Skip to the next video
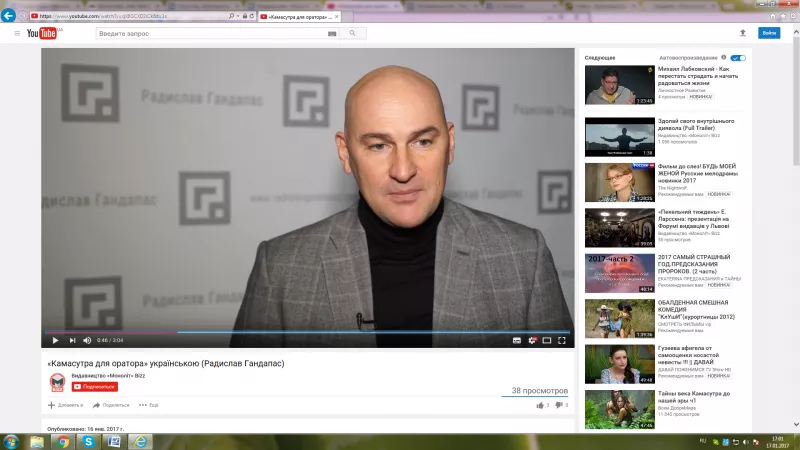This screenshot has height=450, width=800. tap(72, 340)
